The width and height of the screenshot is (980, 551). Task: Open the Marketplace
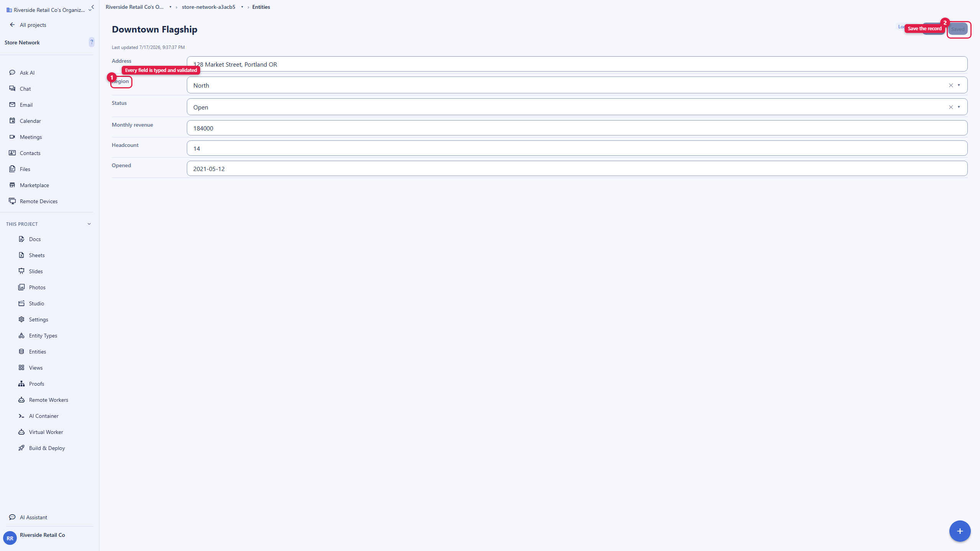coord(34,185)
